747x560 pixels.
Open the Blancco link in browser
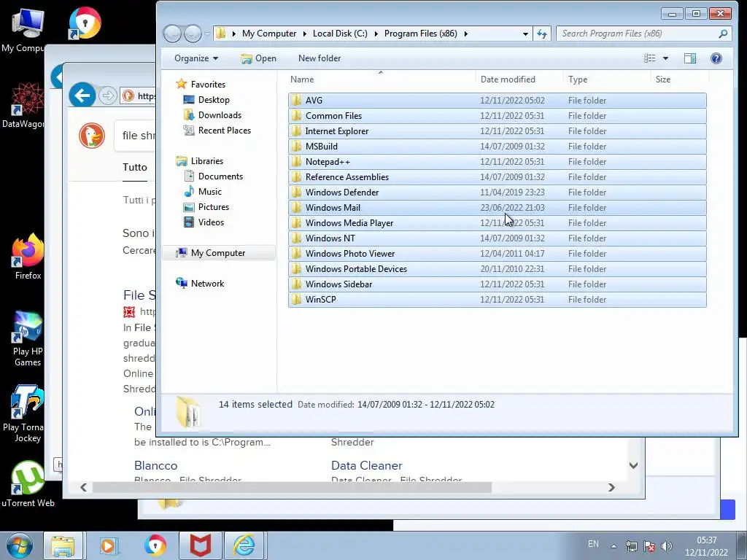tap(156, 465)
